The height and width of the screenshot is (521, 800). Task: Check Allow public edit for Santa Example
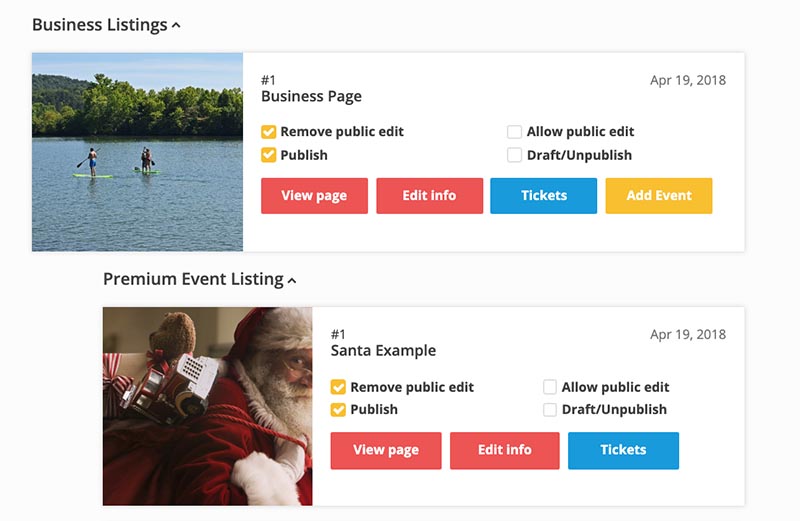point(549,387)
